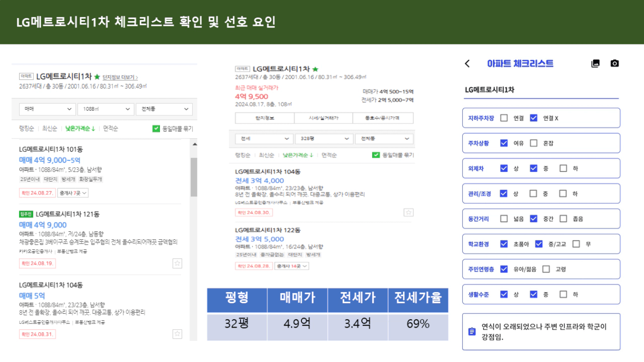Sort left listings by 면적순
Screen dimensions: 644x362
[x=111, y=129]
